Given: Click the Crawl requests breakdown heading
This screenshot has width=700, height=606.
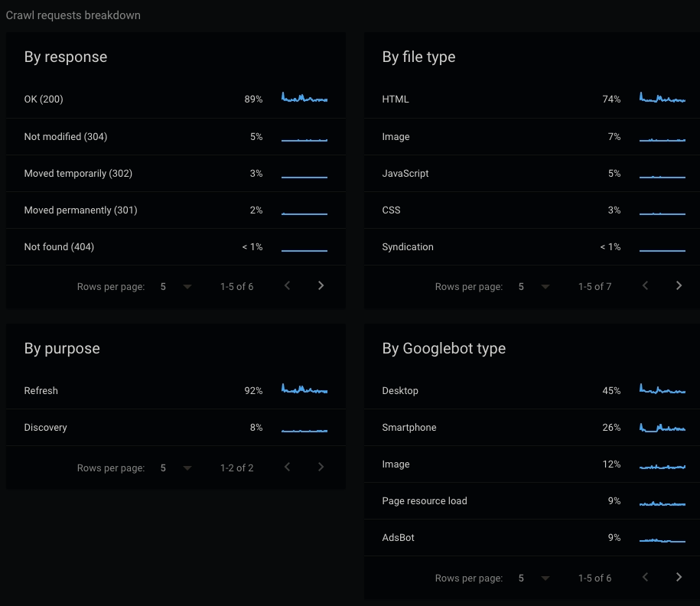Looking at the screenshot, I should [x=73, y=15].
